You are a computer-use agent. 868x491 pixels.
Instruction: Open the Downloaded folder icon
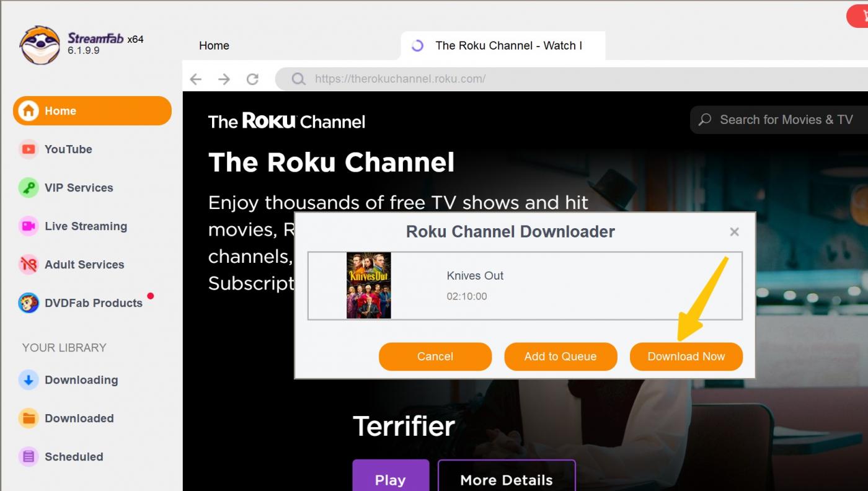(x=28, y=418)
